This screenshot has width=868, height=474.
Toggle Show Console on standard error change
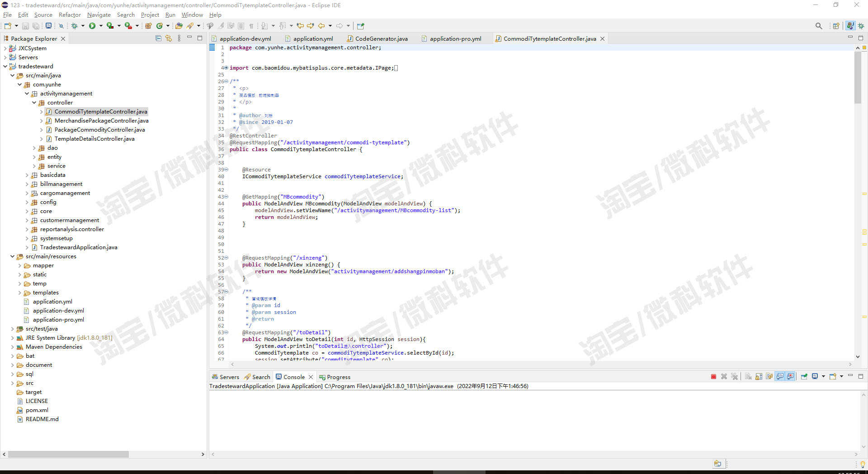(x=790, y=377)
